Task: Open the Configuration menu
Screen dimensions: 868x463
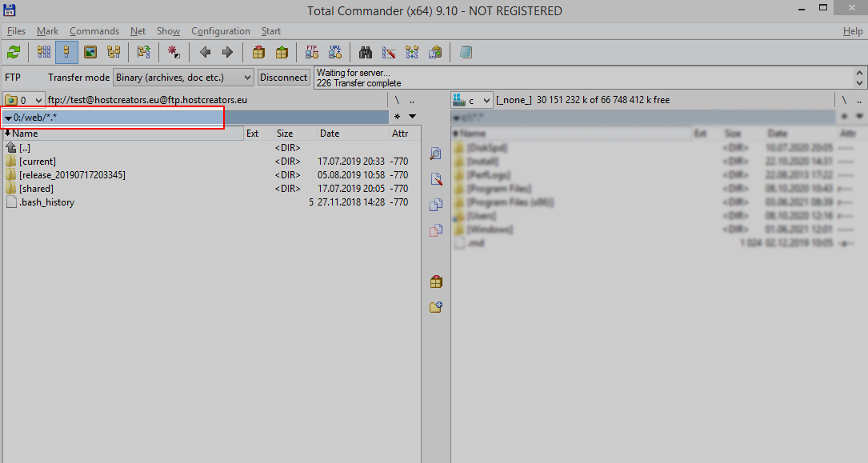Action: (221, 31)
